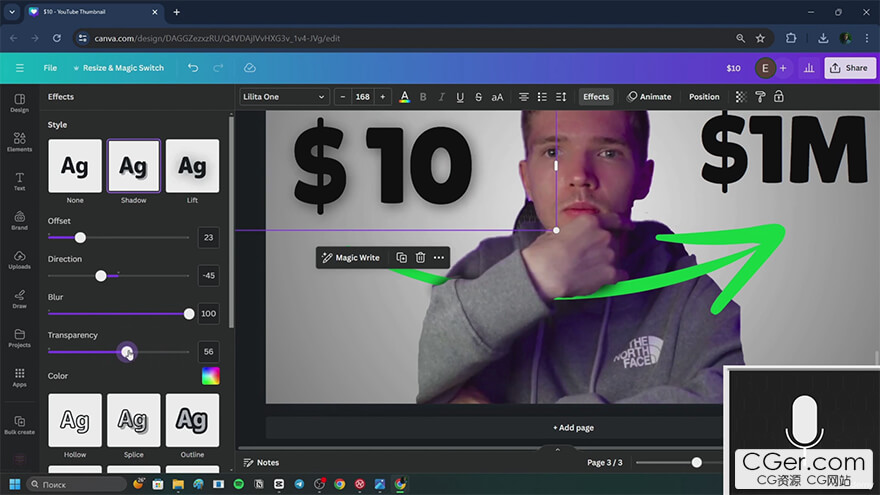Viewport: 880px width, 495px height.
Task: Open Bulk create in sidebar
Action: (20, 425)
